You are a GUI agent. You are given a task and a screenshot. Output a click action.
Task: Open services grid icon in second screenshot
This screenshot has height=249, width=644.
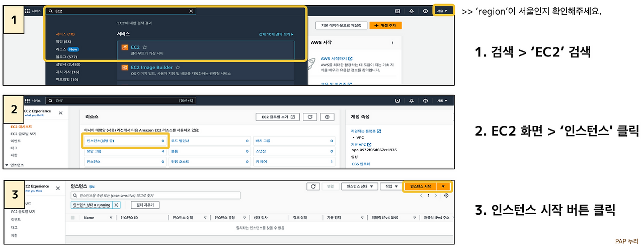point(27,101)
